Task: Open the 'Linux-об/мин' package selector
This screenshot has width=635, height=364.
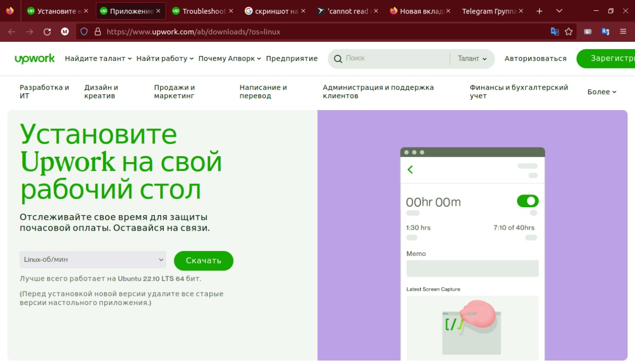Action: (x=93, y=259)
